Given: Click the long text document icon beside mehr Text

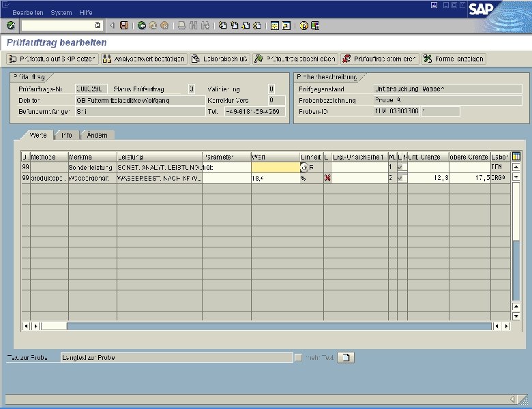Looking at the screenshot, I should 346,357.
